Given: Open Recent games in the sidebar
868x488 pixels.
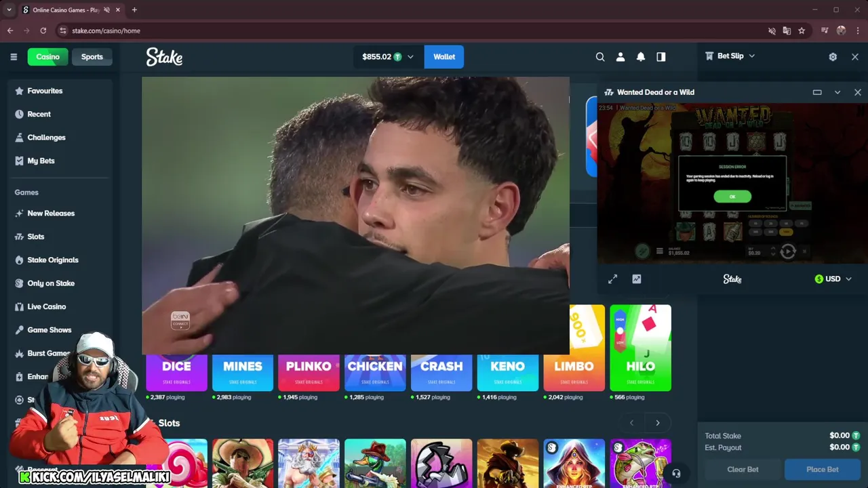Looking at the screenshot, I should point(39,114).
